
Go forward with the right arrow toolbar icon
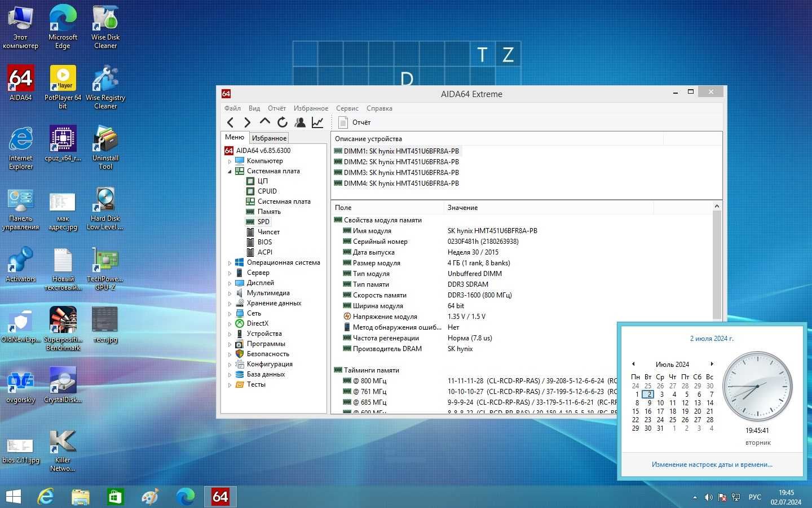(x=247, y=122)
